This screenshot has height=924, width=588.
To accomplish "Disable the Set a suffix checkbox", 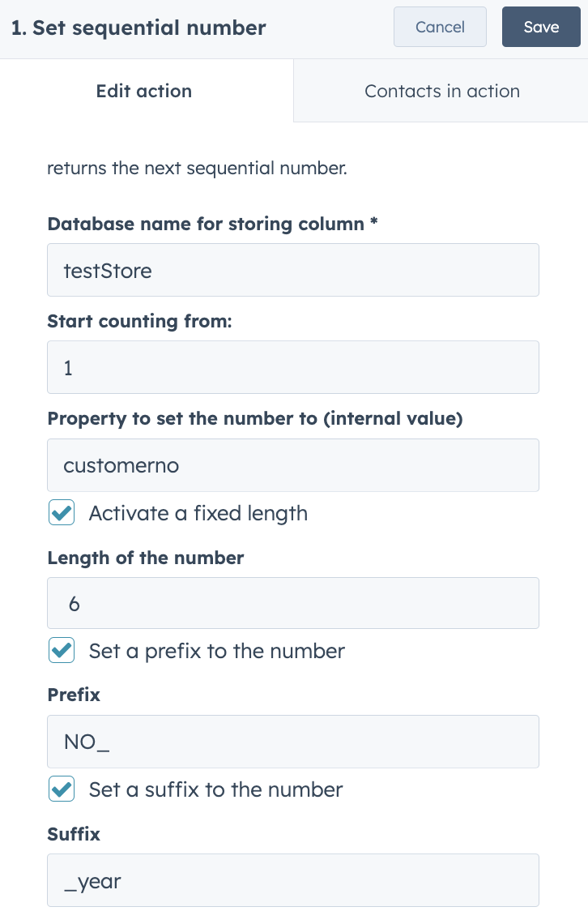I will 62,789.
